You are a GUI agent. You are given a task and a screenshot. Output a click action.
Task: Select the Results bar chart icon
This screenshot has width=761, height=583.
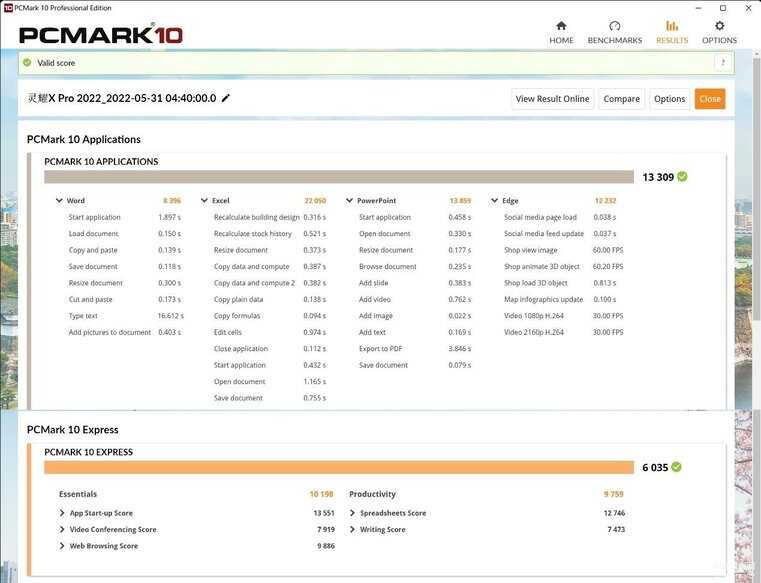click(x=672, y=26)
